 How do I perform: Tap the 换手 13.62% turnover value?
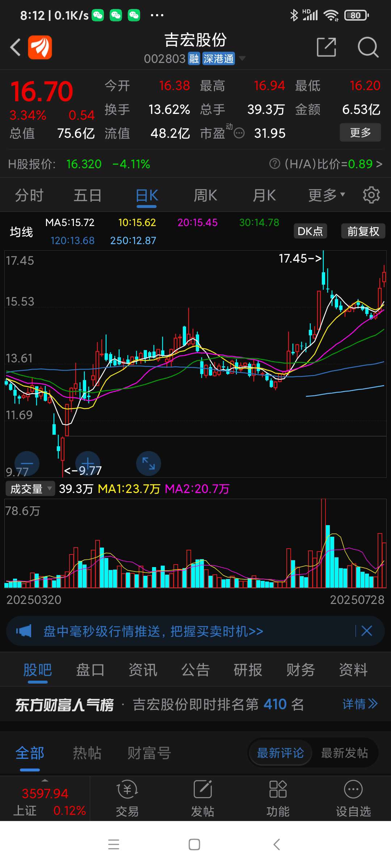tap(169, 109)
